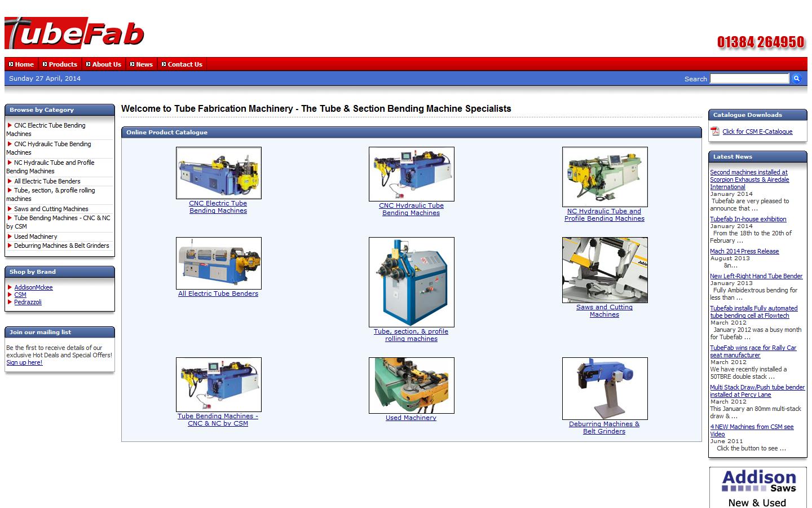Click the PDF icon for CSM E-Catalogue
Viewport: 812px width, 508px height.
point(715,132)
